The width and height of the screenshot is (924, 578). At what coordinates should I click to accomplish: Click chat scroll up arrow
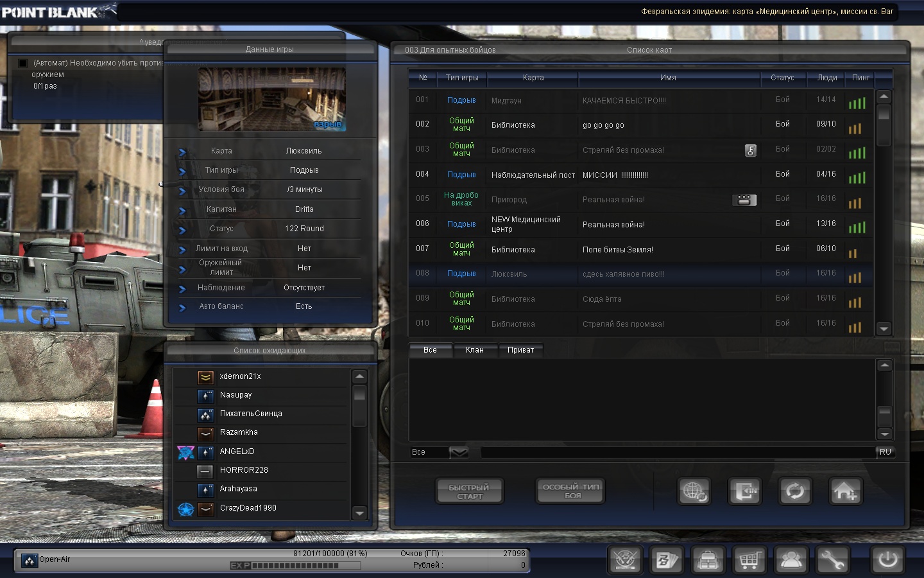tap(884, 365)
